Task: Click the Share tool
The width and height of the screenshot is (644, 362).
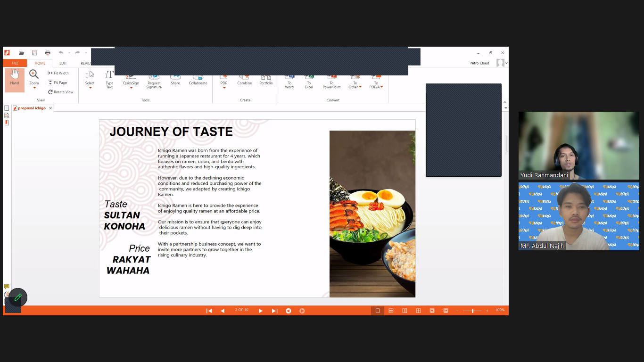Action: tap(175, 81)
